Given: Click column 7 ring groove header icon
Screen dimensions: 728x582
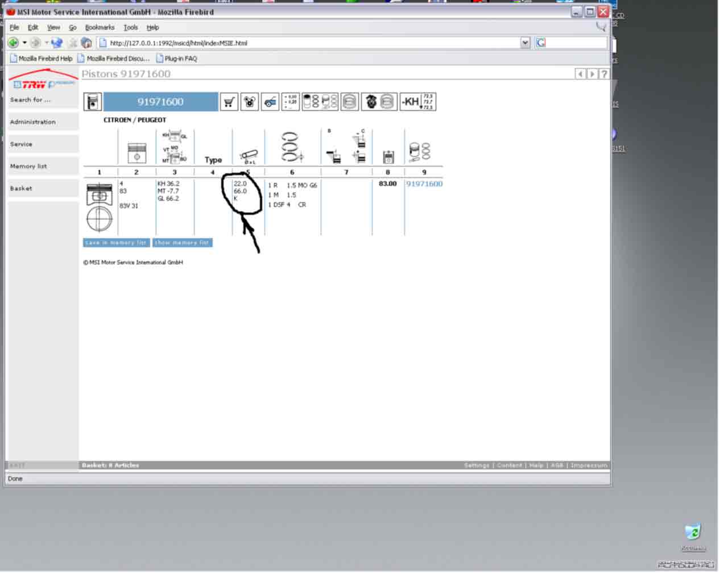Looking at the screenshot, I should point(346,147).
